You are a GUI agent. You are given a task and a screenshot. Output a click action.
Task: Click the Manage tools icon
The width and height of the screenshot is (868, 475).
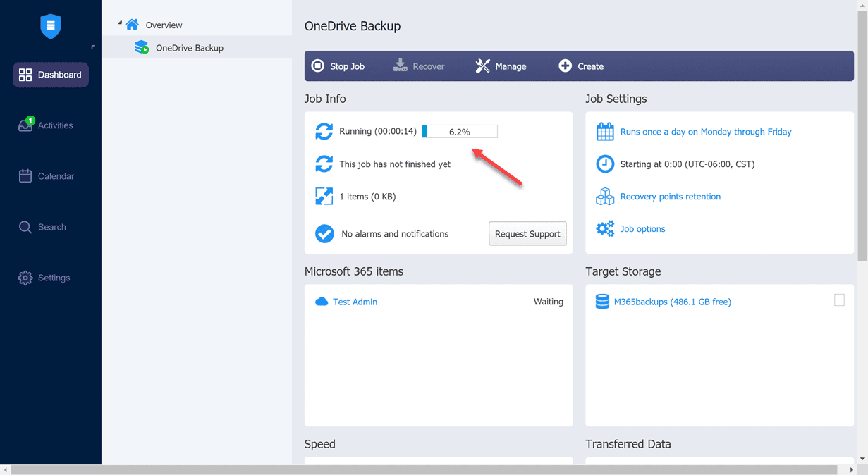482,66
